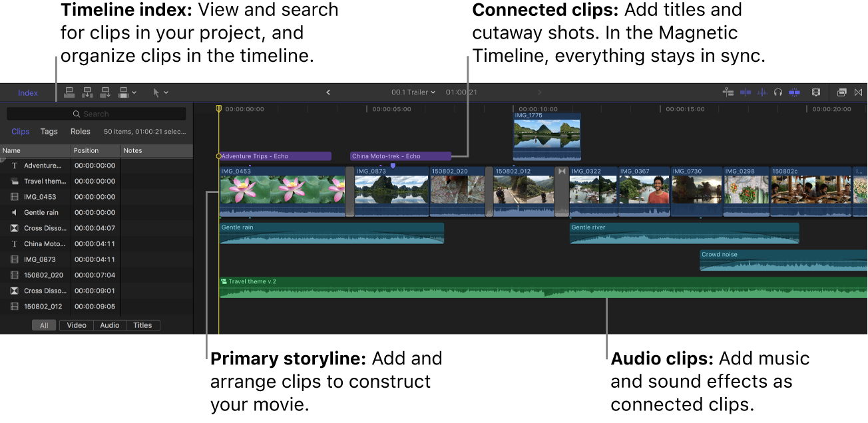Switch to the Tags tab
The width and height of the screenshot is (868, 423).
49,132
